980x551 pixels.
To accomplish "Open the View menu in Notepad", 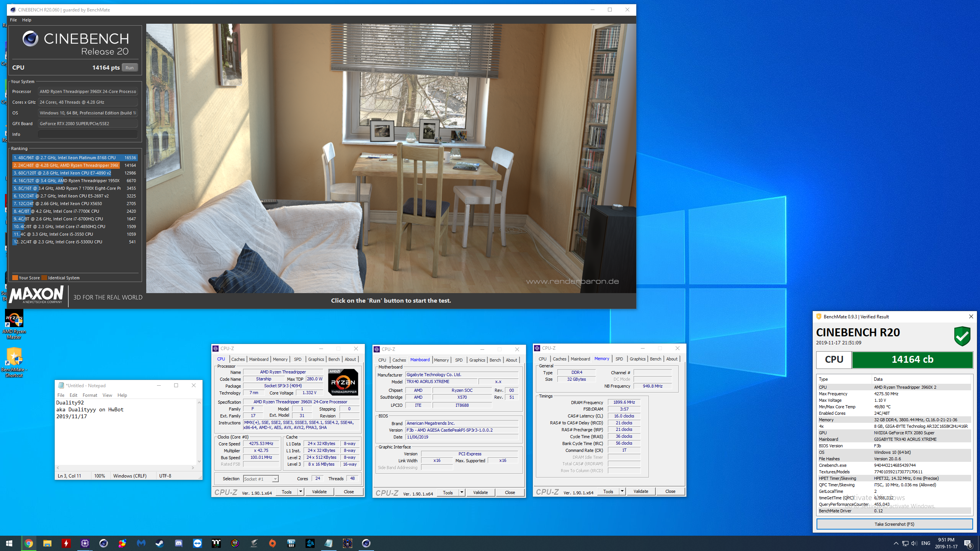I will click(x=107, y=395).
